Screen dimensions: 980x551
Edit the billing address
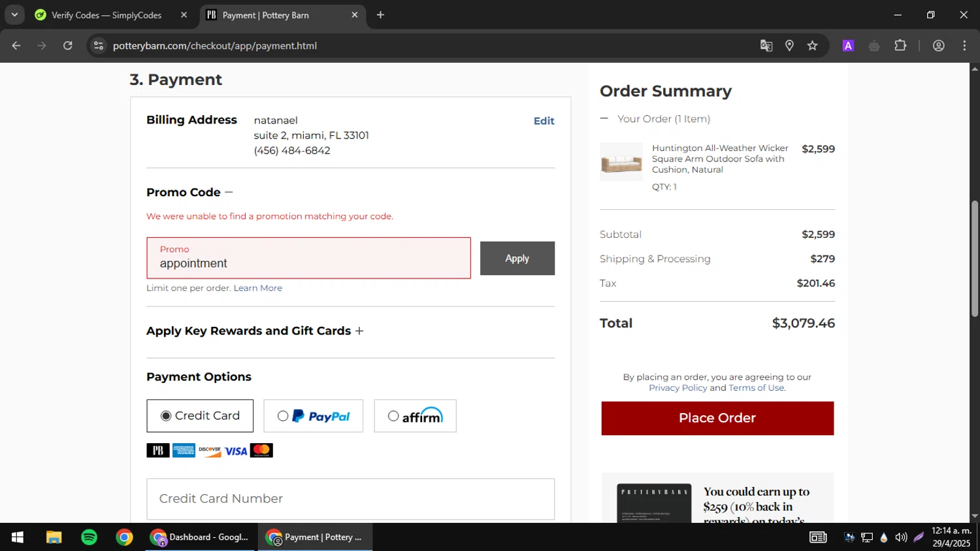pyautogui.click(x=544, y=121)
